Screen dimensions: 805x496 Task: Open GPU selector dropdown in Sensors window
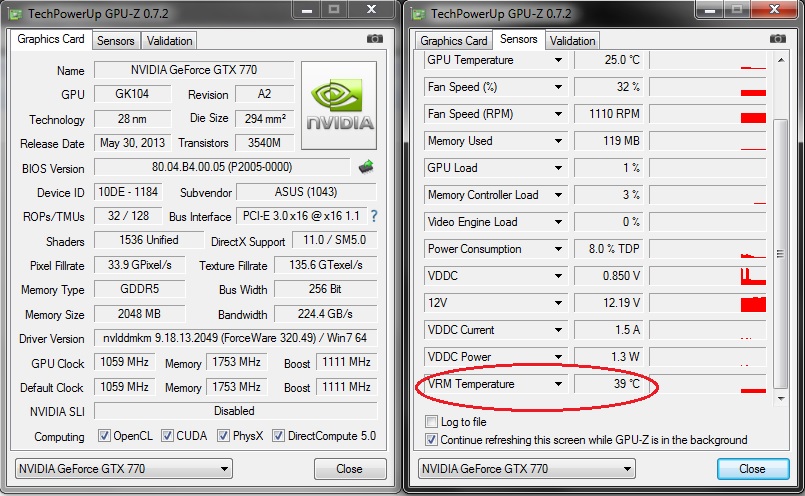coord(526,469)
